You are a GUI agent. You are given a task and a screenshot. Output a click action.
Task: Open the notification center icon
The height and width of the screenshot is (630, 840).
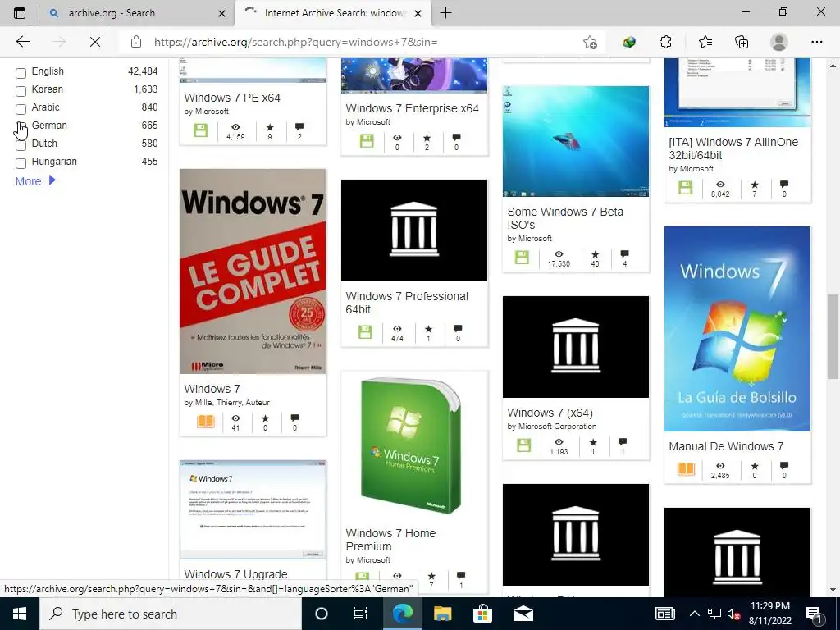(814, 614)
